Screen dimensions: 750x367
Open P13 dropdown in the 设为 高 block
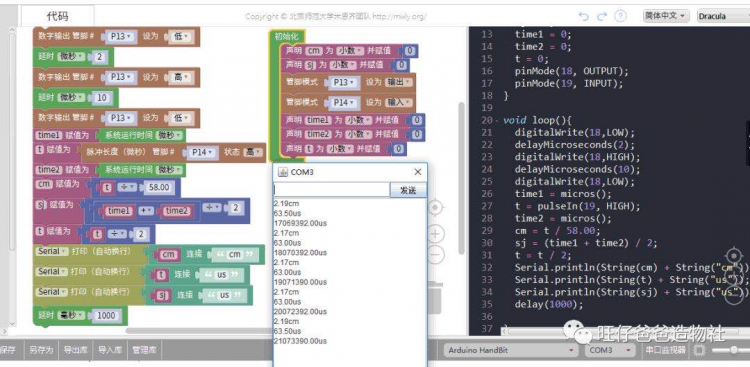coord(120,77)
